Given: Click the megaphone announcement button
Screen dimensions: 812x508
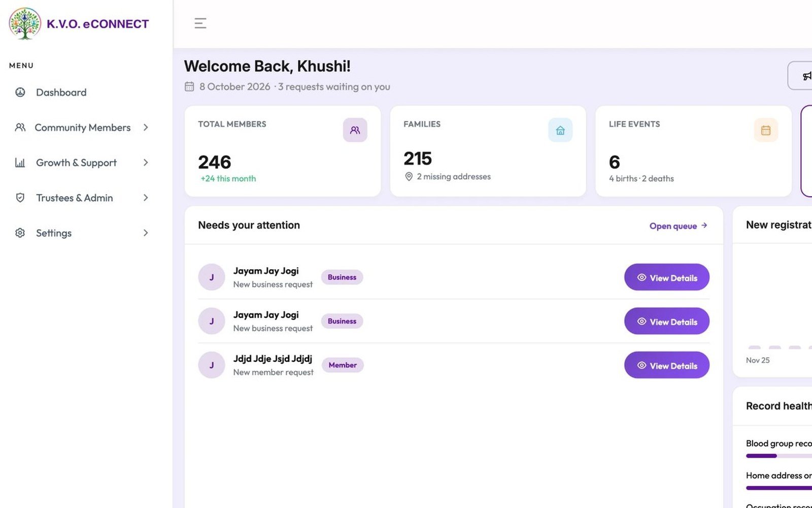Looking at the screenshot, I should coord(800,76).
